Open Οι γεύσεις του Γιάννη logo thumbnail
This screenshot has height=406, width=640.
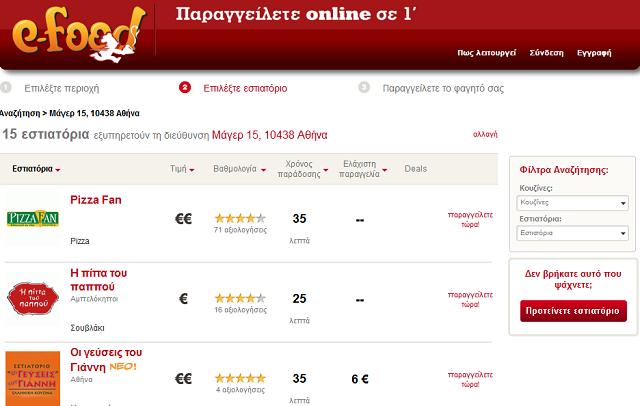coord(33,378)
